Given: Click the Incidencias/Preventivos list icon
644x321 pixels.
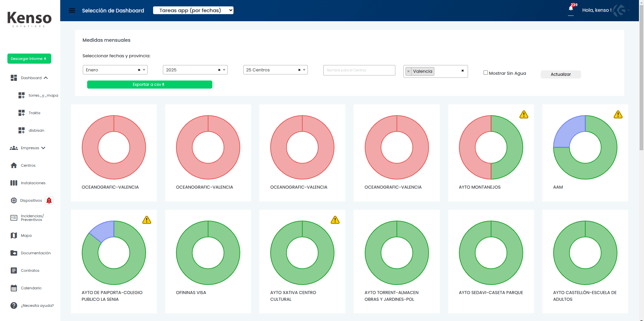Looking at the screenshot, I should (14, 218).
